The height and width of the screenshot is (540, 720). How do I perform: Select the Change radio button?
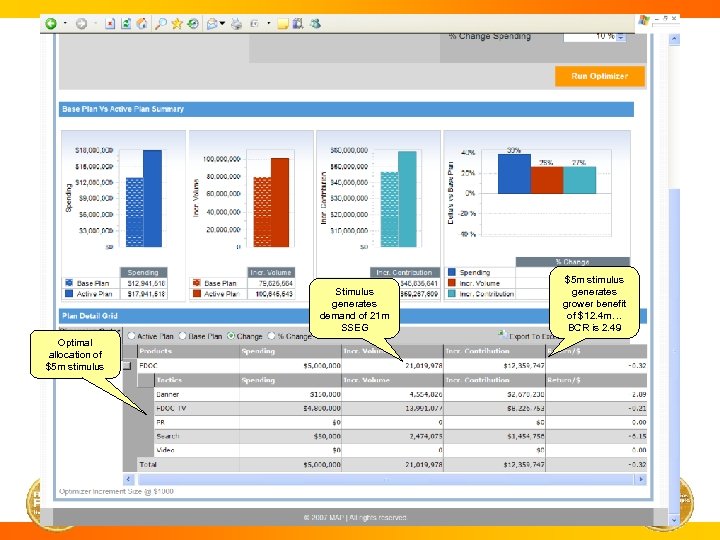coord(231,336)
